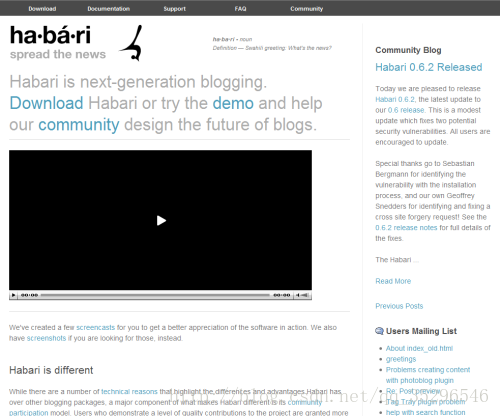The width and height of the screenshot is (500, 416).
Task: Open the FAQ navigation item
Action: (240, 9)
